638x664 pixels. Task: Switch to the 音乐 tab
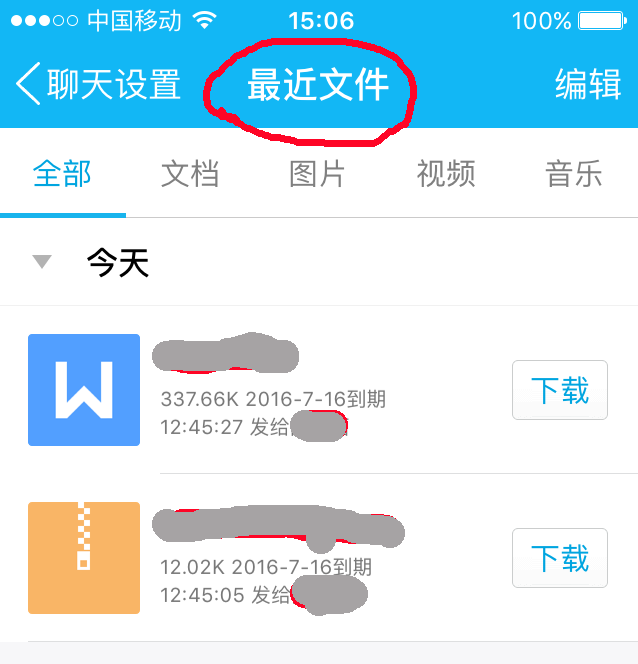point(574,174)
